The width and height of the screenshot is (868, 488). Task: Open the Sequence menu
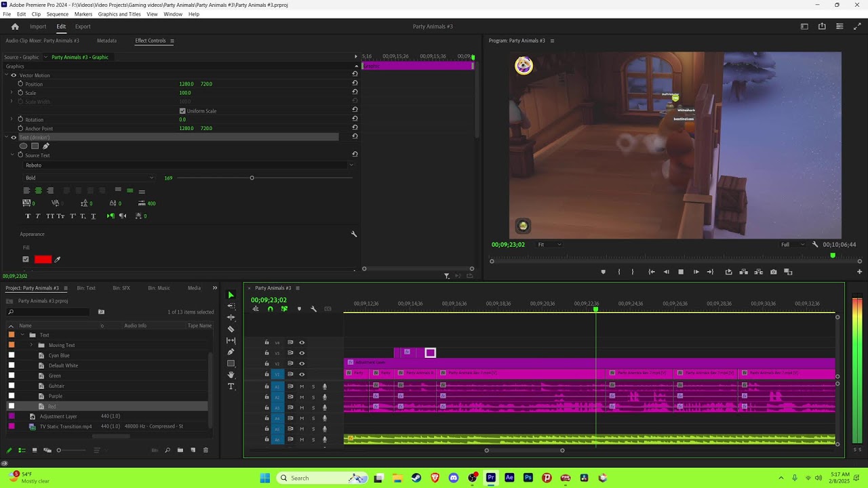pos(58,14)
